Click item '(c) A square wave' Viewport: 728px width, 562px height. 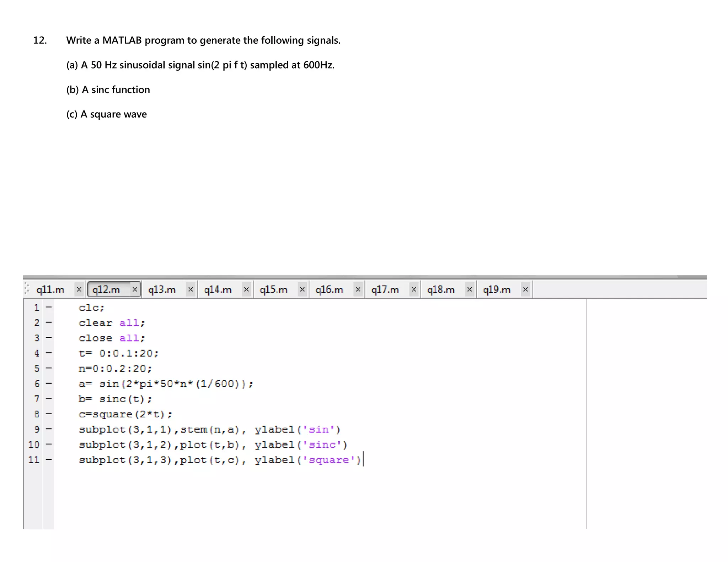coord(107,114)
